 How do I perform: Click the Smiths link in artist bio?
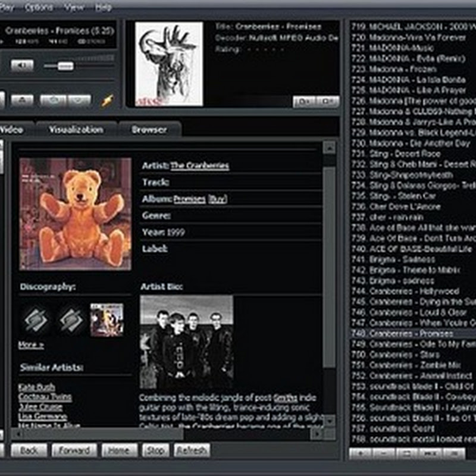pos(285,397)
